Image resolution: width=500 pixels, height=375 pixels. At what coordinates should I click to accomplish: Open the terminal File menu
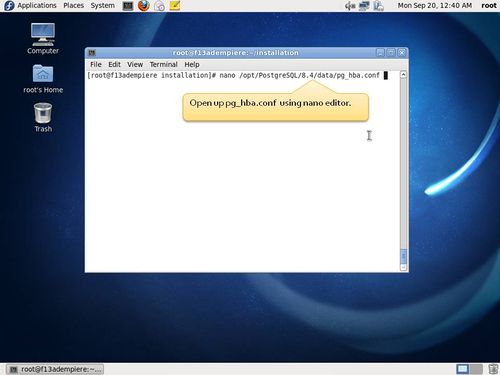96,65
